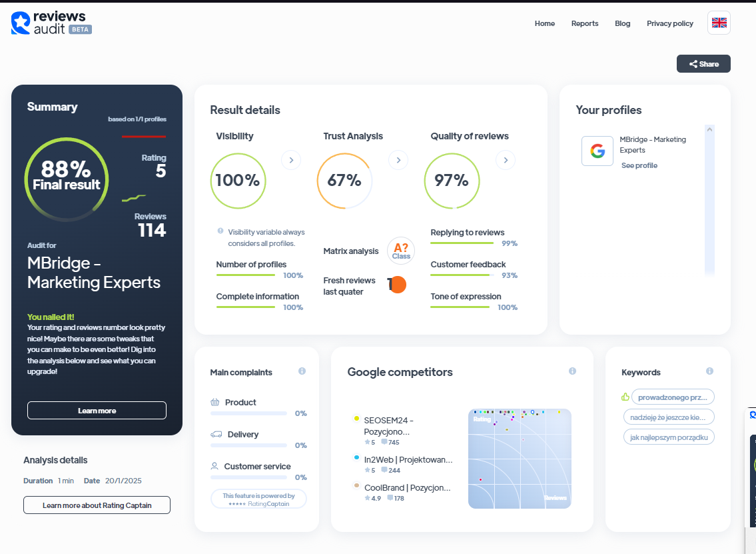The height and width of the screenshot is (554, 756).
Task: Click the Product complaints 0% bar
Action: point(249,413)
